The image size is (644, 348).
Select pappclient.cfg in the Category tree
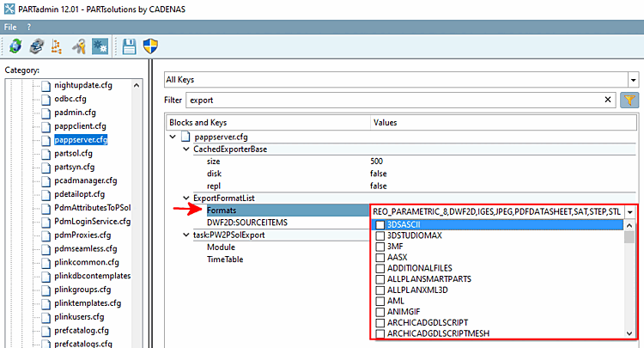(x=80, y=126)
